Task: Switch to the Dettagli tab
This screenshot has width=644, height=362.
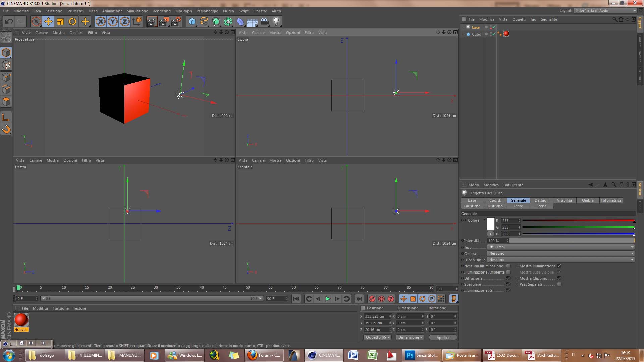Action: pos(541,200)
